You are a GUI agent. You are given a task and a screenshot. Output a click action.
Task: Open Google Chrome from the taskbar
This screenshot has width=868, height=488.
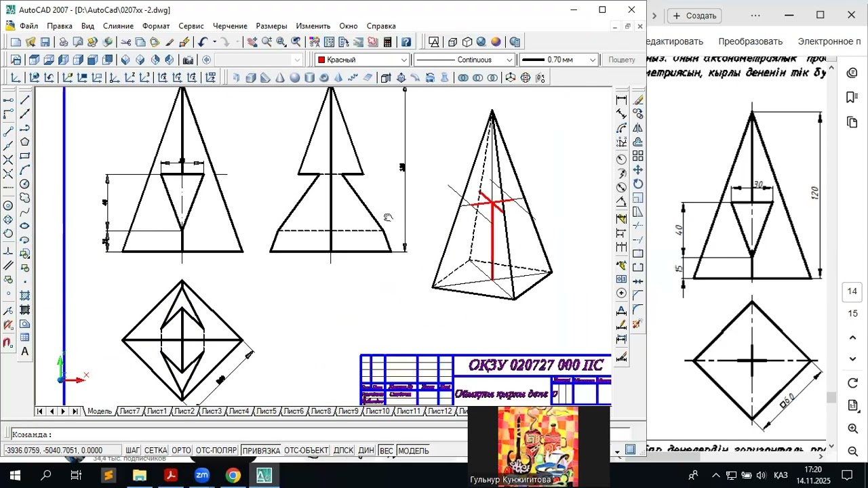coord(233,475)
